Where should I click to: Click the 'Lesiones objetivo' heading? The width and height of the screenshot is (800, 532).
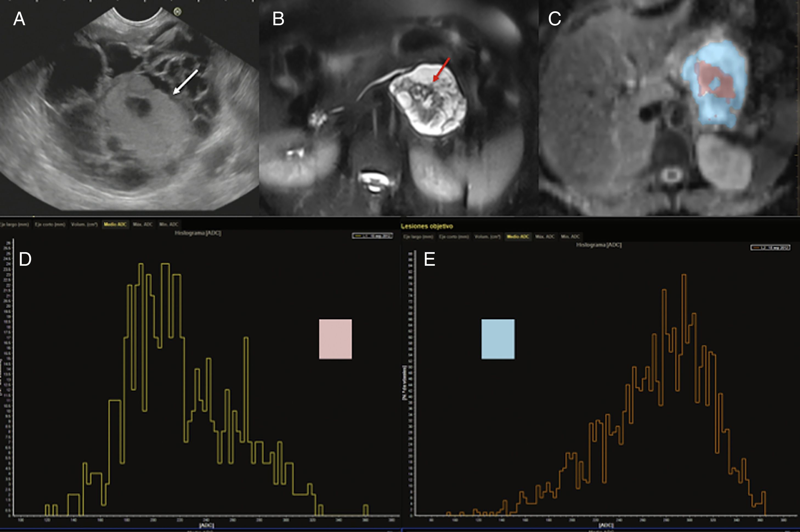coord(426,226)
